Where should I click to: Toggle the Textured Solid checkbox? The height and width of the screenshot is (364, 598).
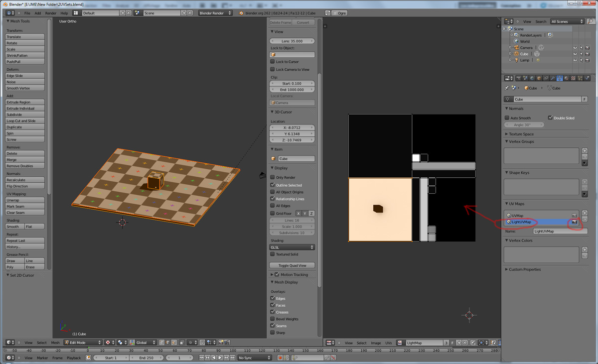click(x=273, y=254)
